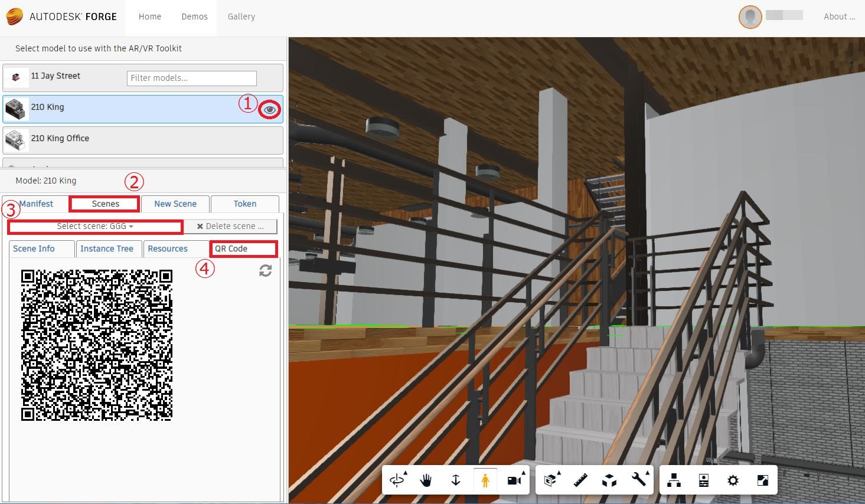Click the generated QR code image

[x=97, y=345]
